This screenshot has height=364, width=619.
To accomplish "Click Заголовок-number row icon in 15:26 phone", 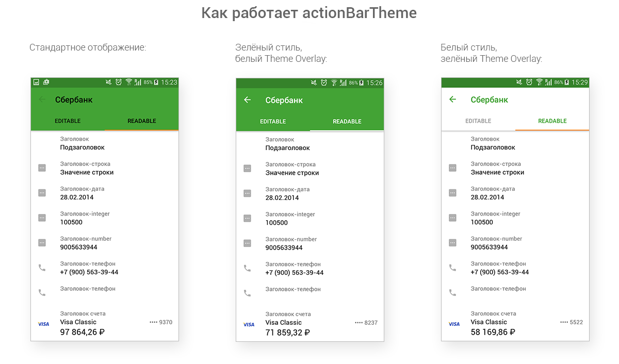I will 248,243.
